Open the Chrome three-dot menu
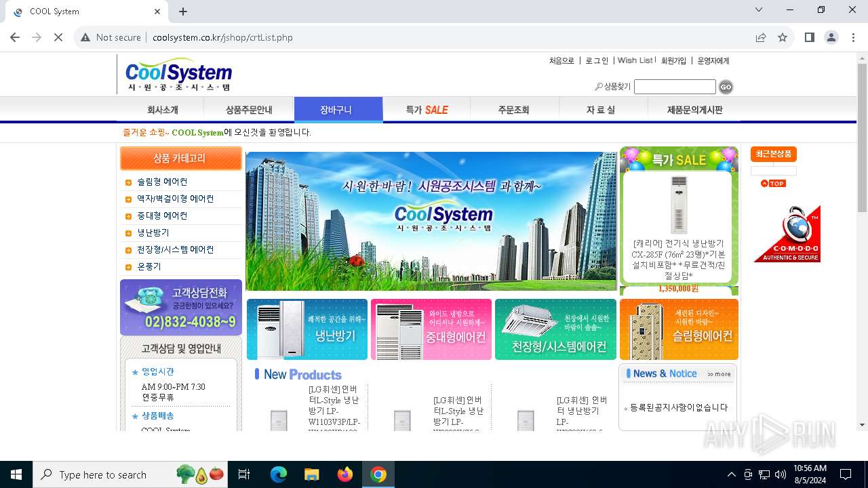Viewport: 868px width, 488px height. pos(853,37)
